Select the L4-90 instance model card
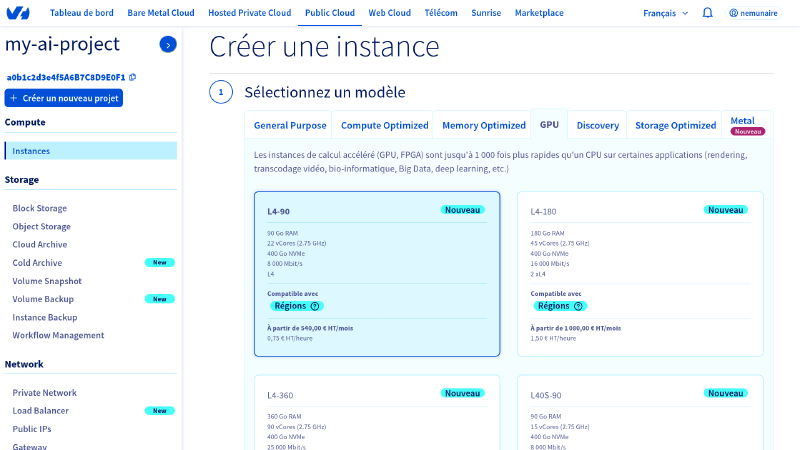Viewport: 800px width, 450px height. coord(377,274)
